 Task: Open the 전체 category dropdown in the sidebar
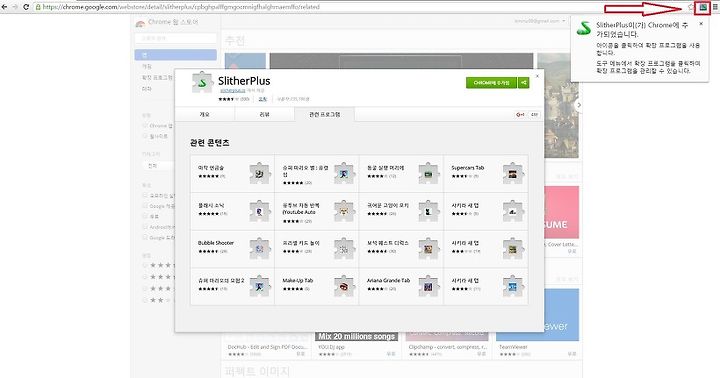[159, 166]
